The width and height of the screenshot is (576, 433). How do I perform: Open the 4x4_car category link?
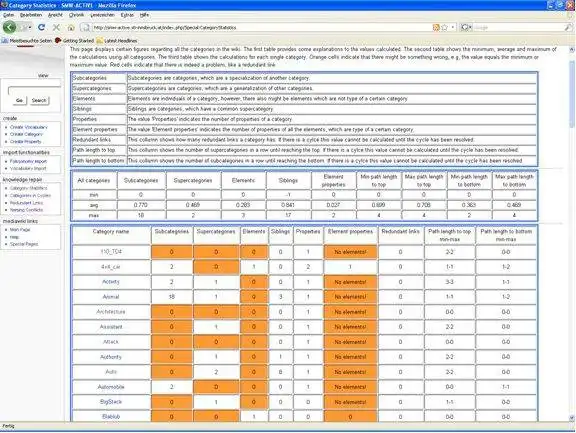111,267
